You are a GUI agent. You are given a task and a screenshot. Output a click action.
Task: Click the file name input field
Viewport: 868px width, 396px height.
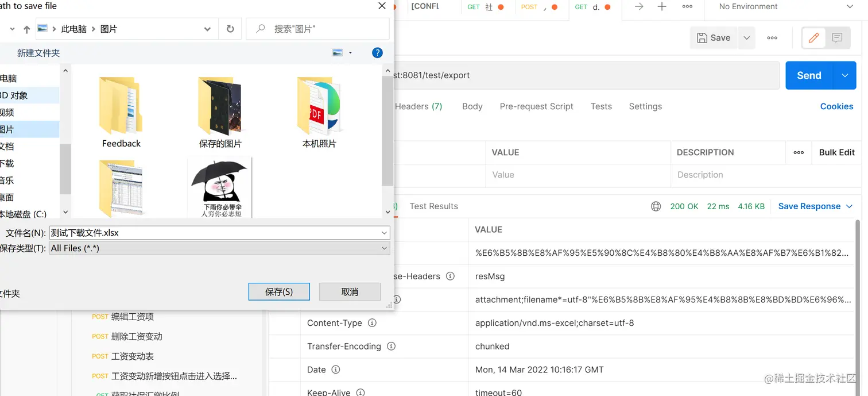215,233
